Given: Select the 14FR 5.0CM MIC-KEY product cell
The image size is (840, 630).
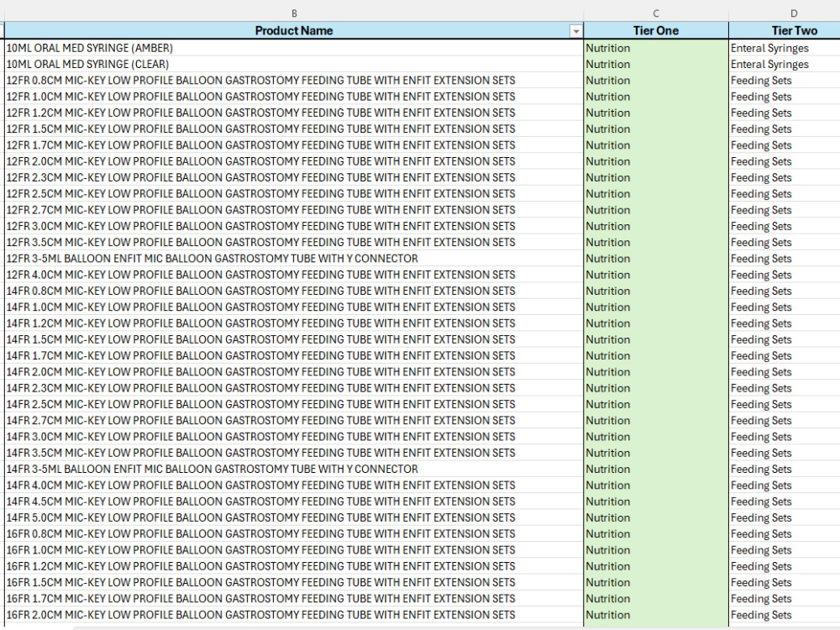Looking at the screenshot, I should coord(293,517).
